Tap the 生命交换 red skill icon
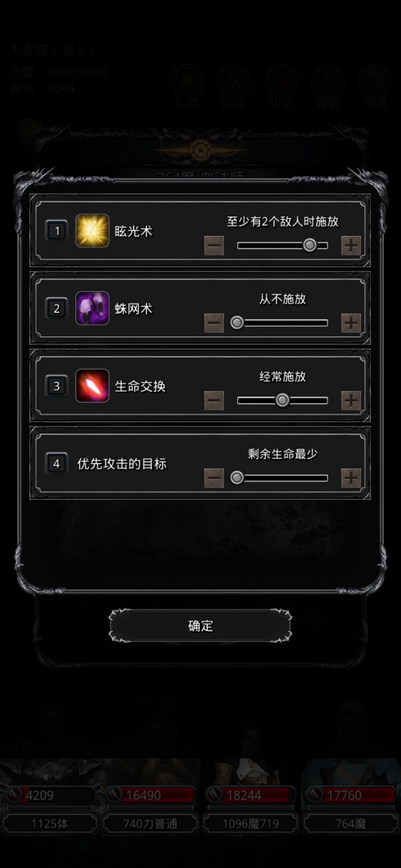 pyautogui.click(x=92, y=385)
